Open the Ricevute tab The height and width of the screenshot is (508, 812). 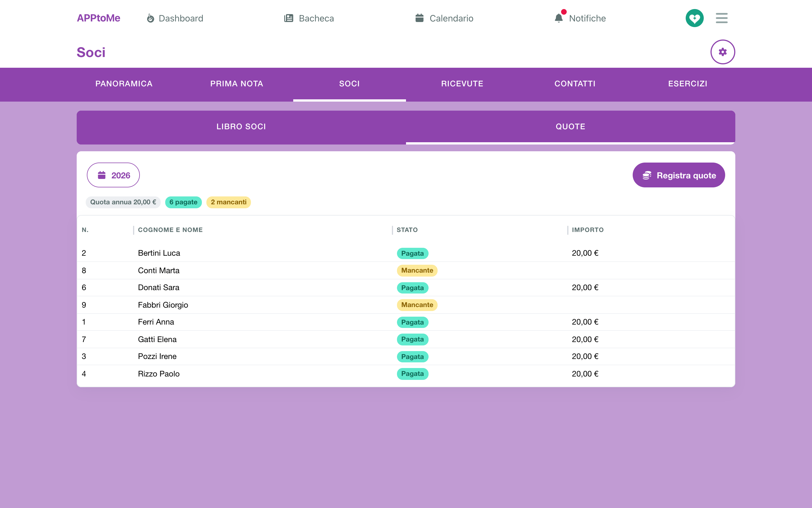462,84
